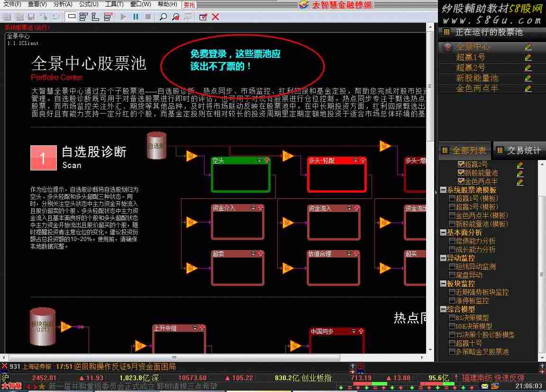This screenshot has width=546, height=392.
Task: Click the 板块指数 database cylinder icon
Action: [43, 327]
